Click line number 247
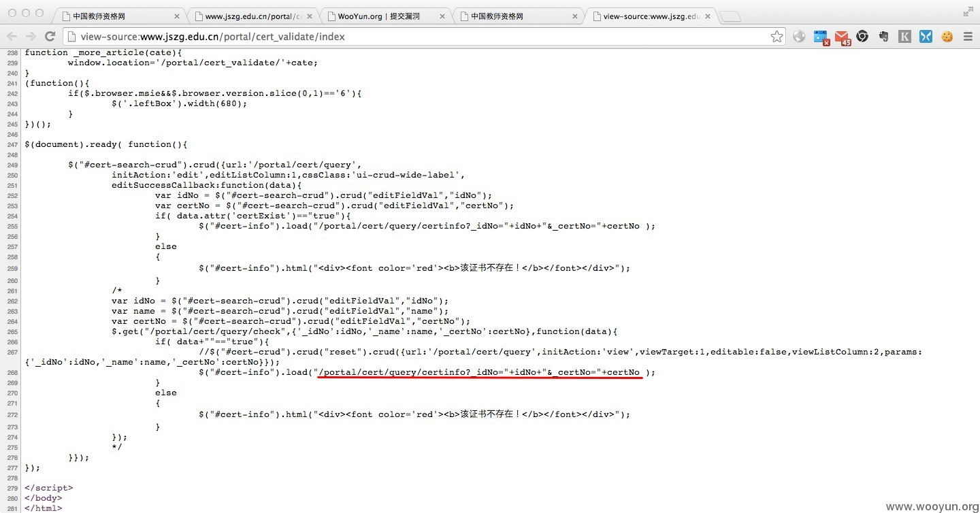Viewport: 980px width, 513px height. [x=12, y=144]
